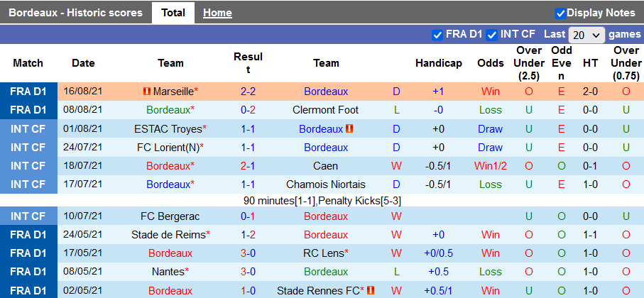The width and height of the screenshot is (644, 298).
Task: Open the Clermont Foot team link
Action: click(326, 110)
